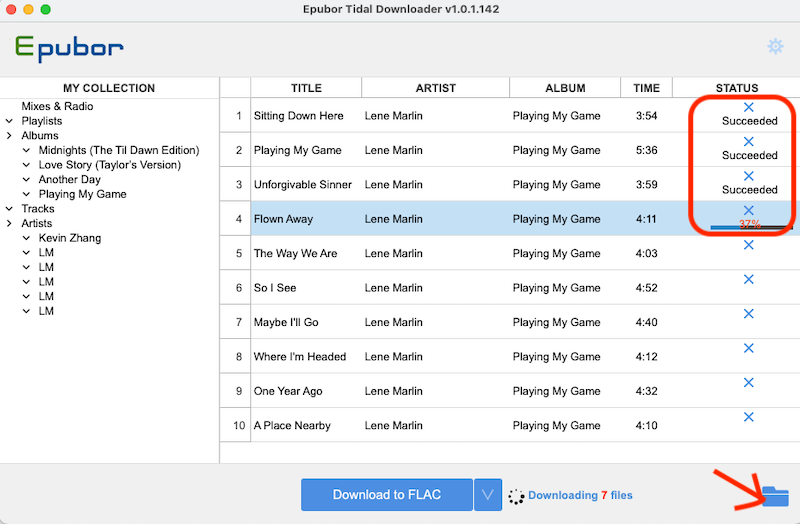Cancel download of Sitting Down Here

pos(748,107)
